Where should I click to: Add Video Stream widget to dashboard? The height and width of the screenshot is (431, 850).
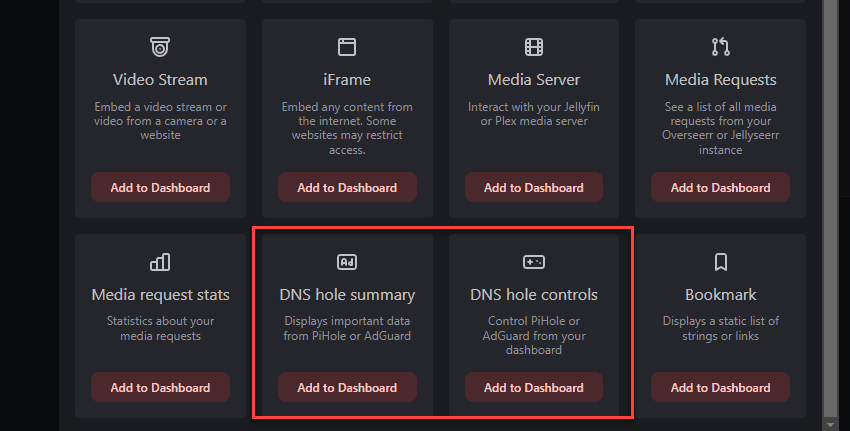(x=160, y=187)
